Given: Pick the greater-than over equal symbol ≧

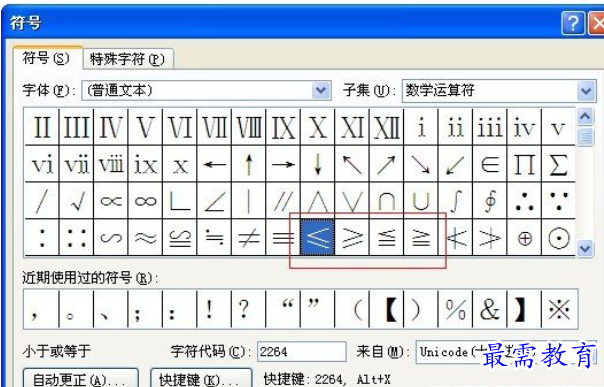Looking at the screenshot, I should click(421, 237).
